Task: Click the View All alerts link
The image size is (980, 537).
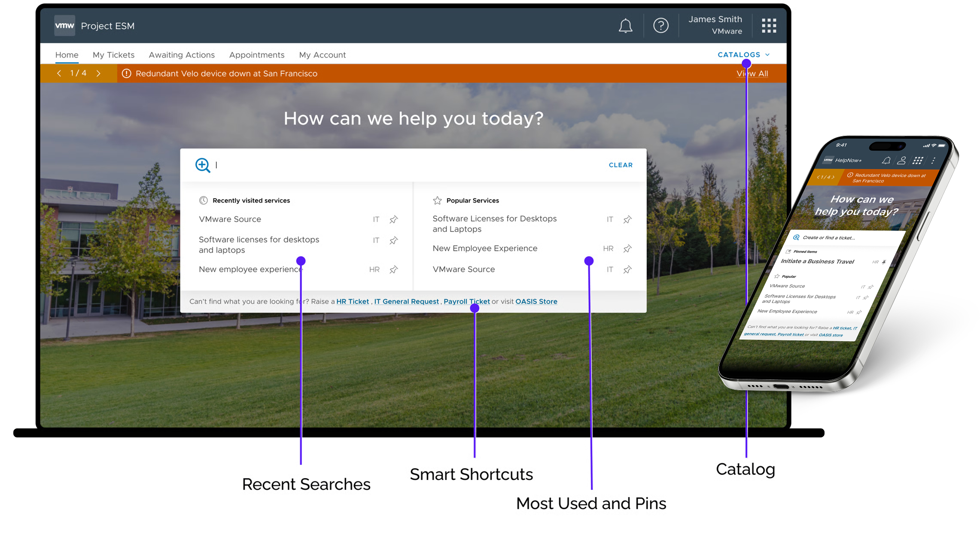Action: pyautogui.click(x=752, y=73)
